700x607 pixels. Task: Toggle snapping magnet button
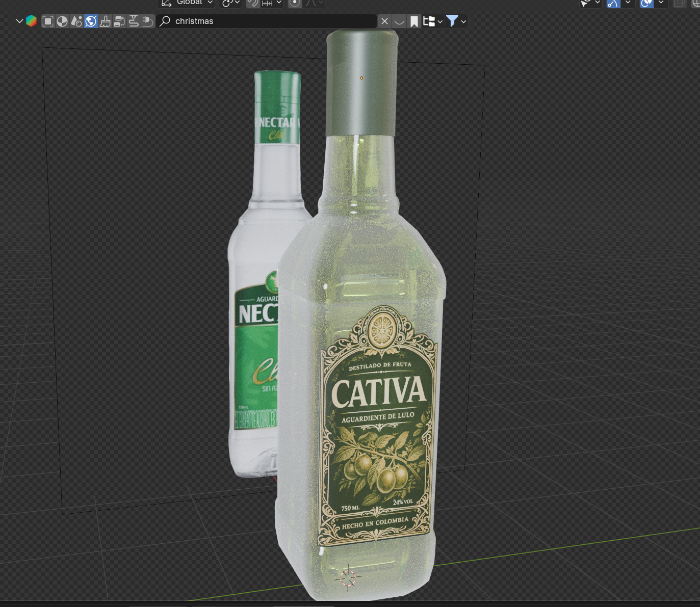click(x=253, y=3)
